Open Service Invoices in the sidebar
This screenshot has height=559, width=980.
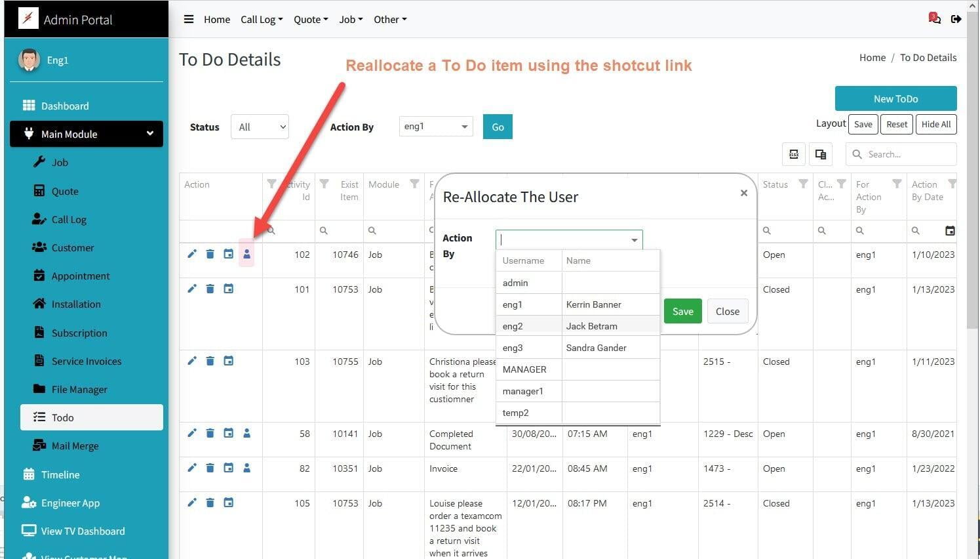click(x=87, y=362)
